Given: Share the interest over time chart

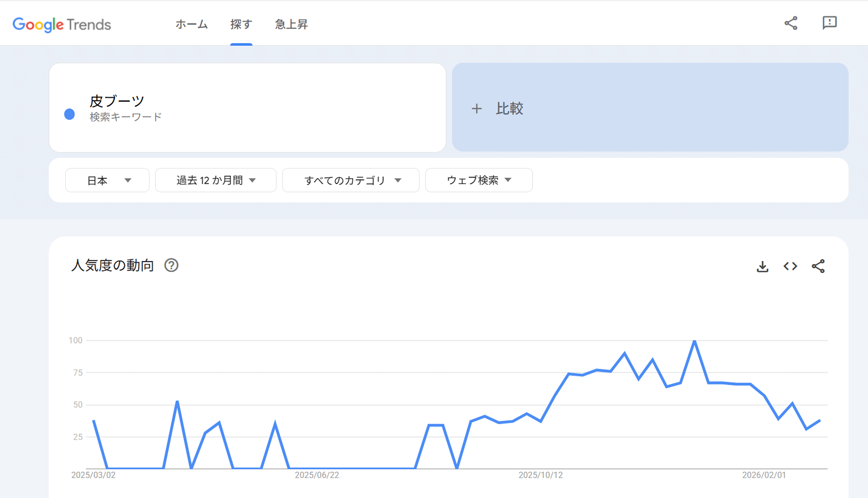Looking at the screenshot, I should click(818, 266).
